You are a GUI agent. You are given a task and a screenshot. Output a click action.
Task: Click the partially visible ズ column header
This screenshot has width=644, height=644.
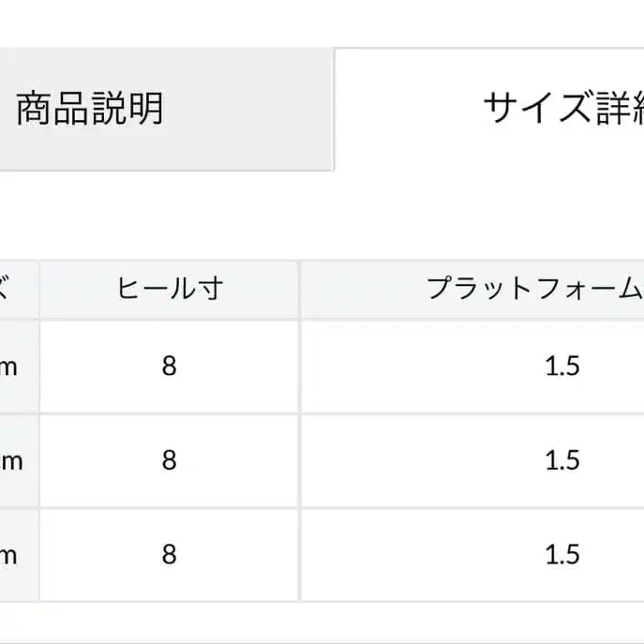[11, 289]
